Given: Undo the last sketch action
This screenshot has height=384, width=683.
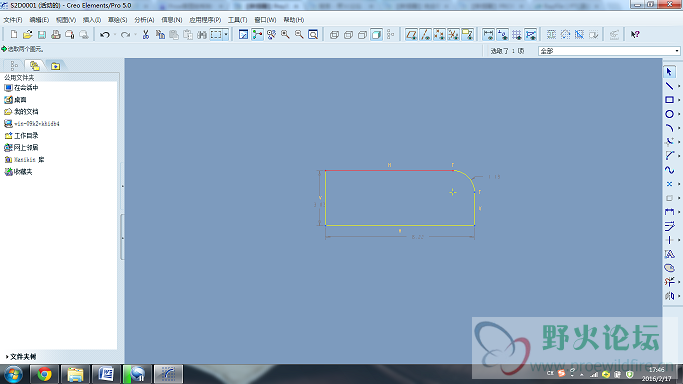Looking at the screenshot, I should [x=105, y=34].
